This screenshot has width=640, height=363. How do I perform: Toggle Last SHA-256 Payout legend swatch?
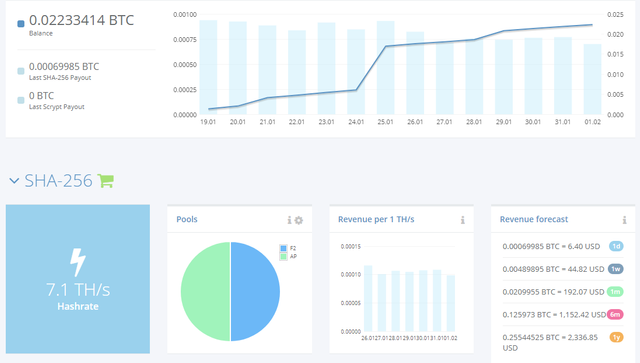click(x=21, y=71)
